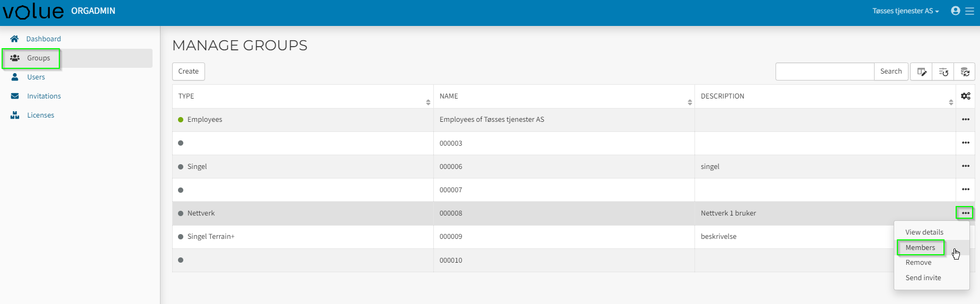
Task: Click the edit columns icon
Action: 921,71
